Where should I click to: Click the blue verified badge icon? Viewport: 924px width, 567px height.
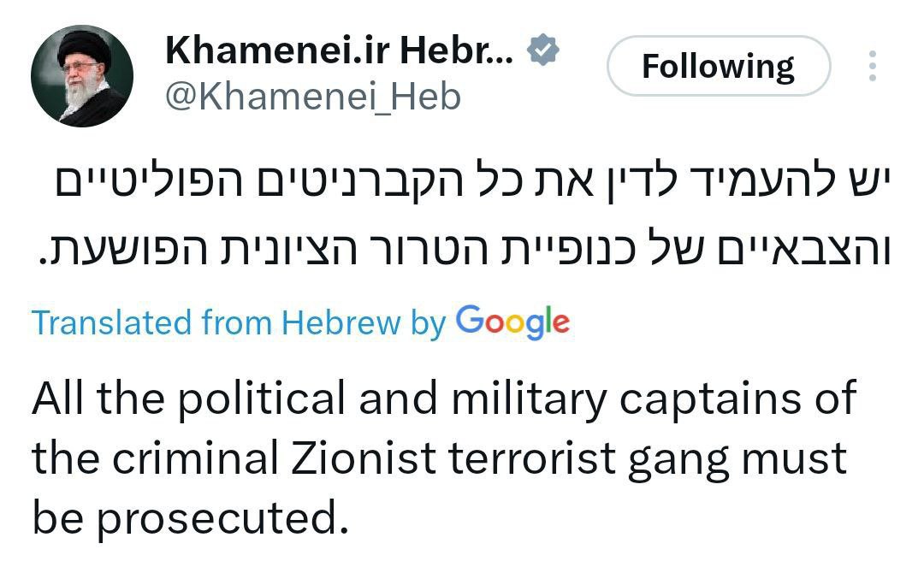coord(541,52)
